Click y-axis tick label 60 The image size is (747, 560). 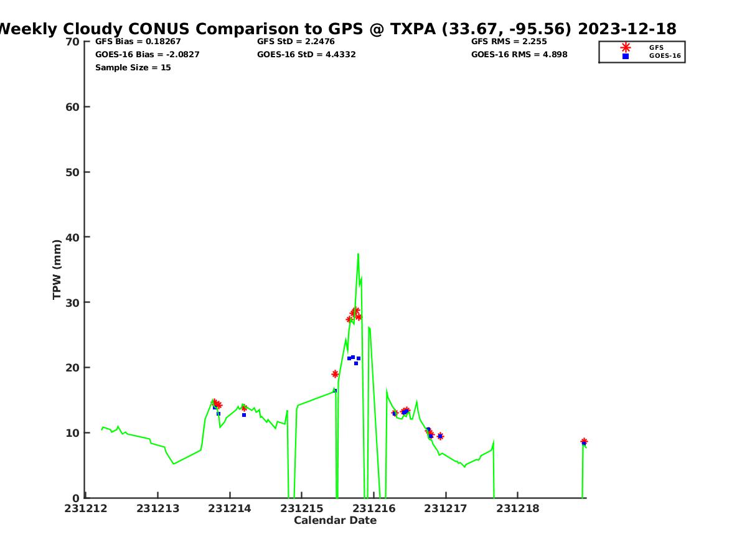click(x=72, y=107)
